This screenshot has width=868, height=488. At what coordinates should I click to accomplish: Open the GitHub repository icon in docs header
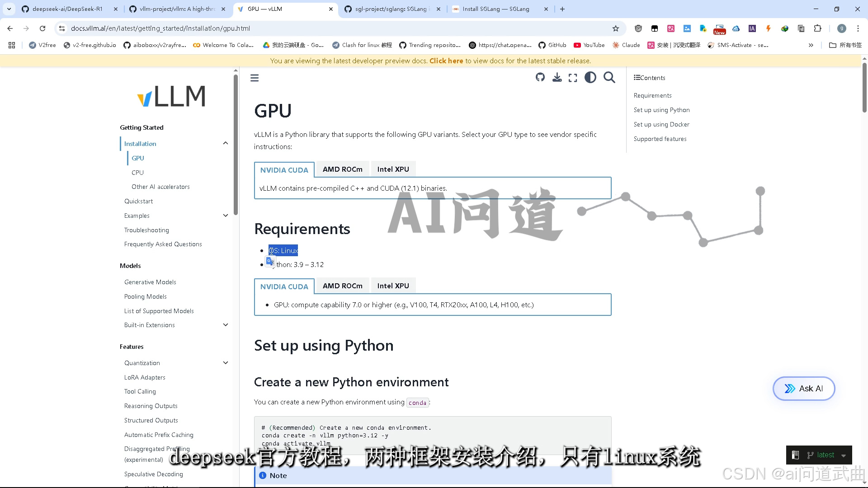(540, 78)
